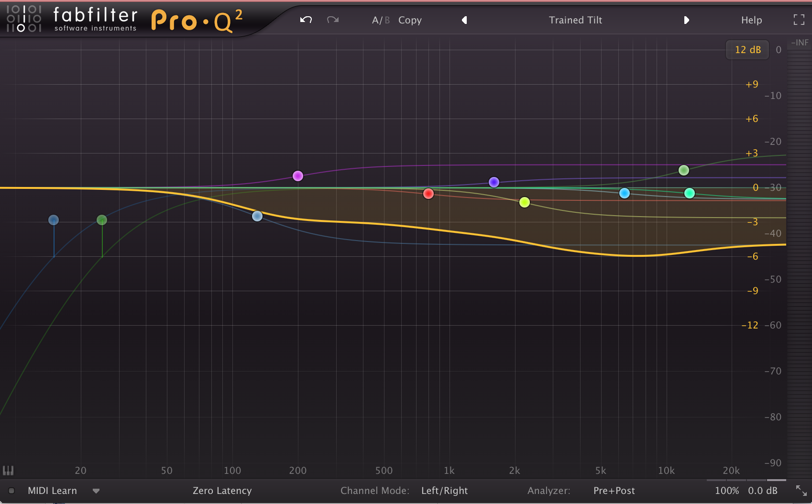Click the undo arrow icon

(306, 20)
